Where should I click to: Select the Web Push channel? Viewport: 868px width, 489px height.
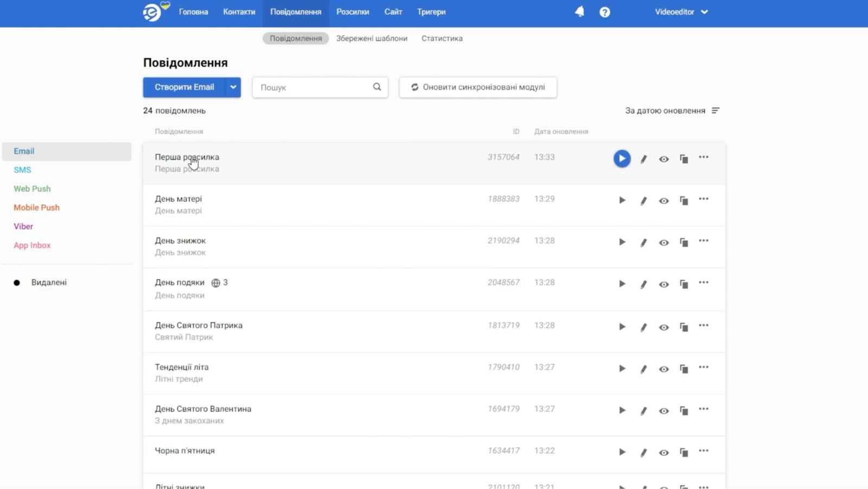32,189
